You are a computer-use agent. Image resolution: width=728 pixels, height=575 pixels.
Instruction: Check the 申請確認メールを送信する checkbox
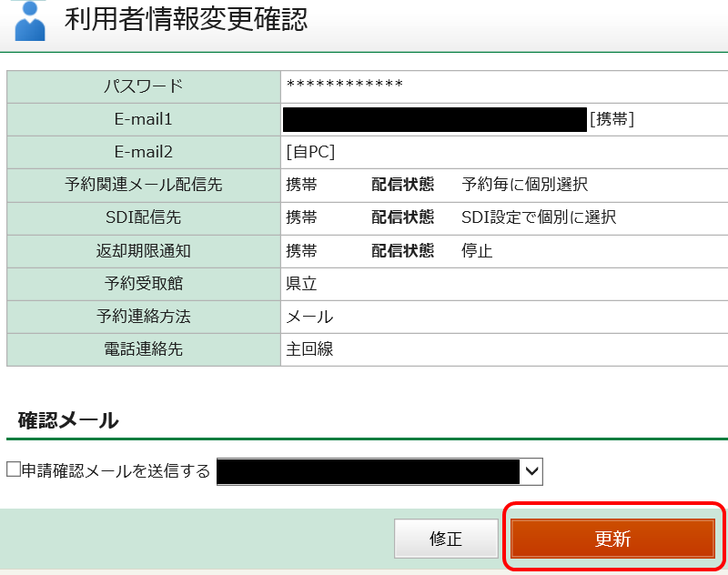click(x=10, y=471)
